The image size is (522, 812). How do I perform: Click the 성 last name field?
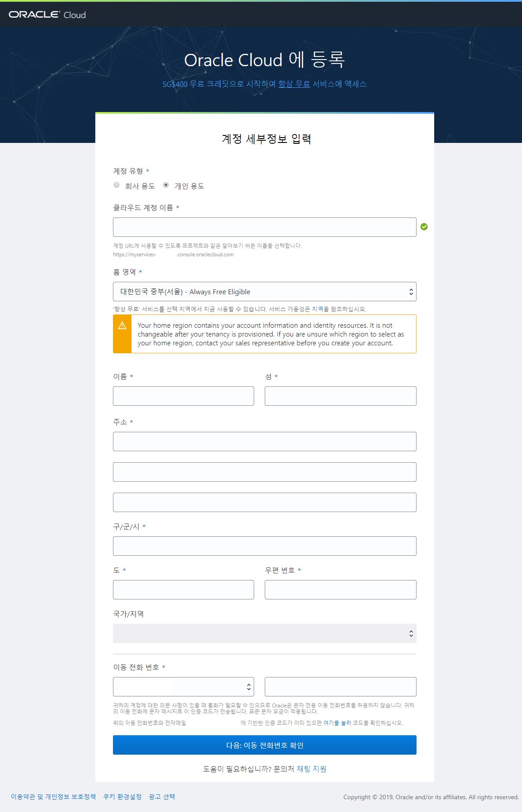tap(341, 396)
